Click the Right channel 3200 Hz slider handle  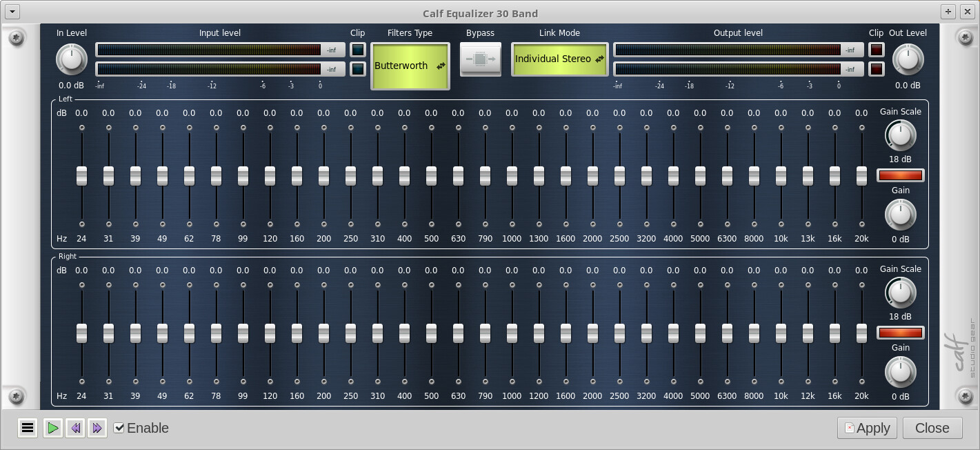point(646,333)
